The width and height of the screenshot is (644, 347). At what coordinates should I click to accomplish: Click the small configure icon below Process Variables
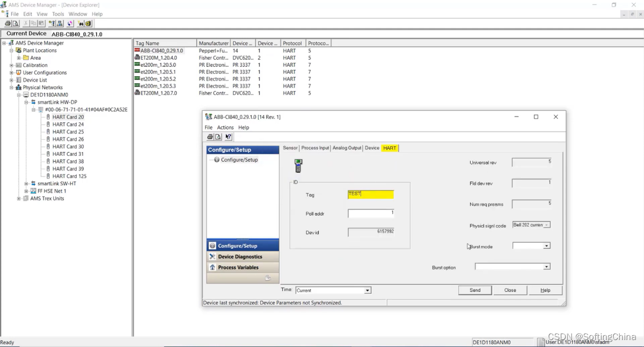coord(268,278)
